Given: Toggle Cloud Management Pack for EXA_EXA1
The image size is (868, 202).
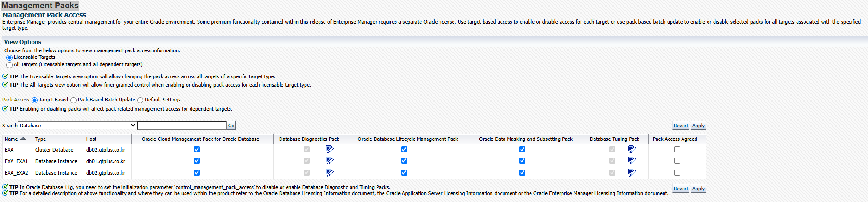Looking at the screenshot, I should click(x=197, y=160).
